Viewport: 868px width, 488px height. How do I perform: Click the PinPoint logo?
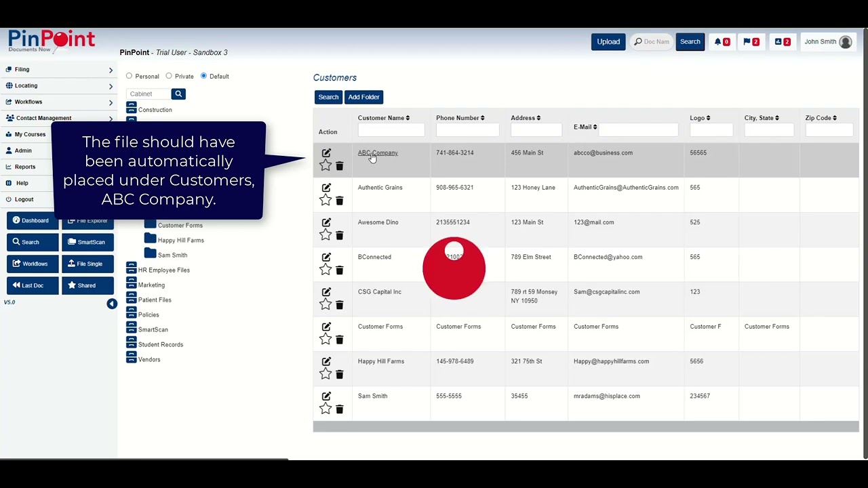pos(51,42)
